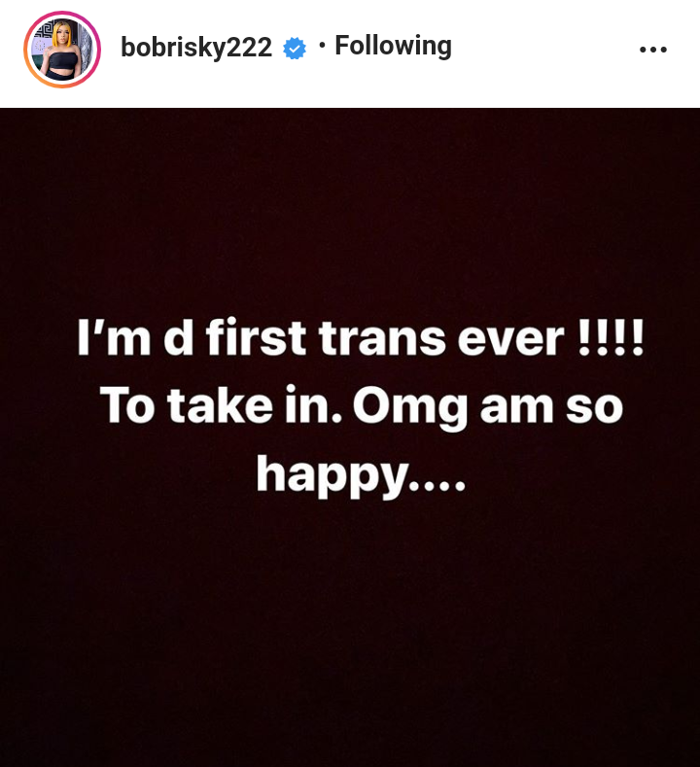Click the person shown in the avatar photo

coord(62,52)
